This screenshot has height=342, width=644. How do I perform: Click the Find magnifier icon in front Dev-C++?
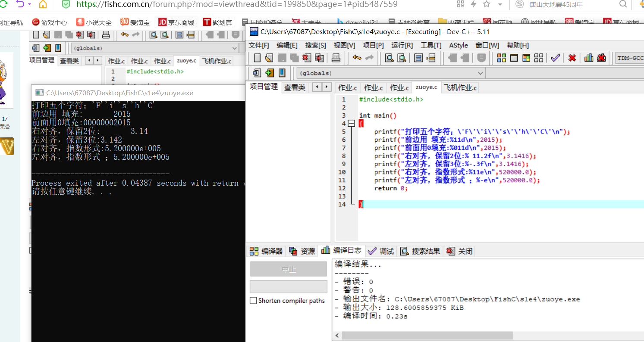click(389, 58)
